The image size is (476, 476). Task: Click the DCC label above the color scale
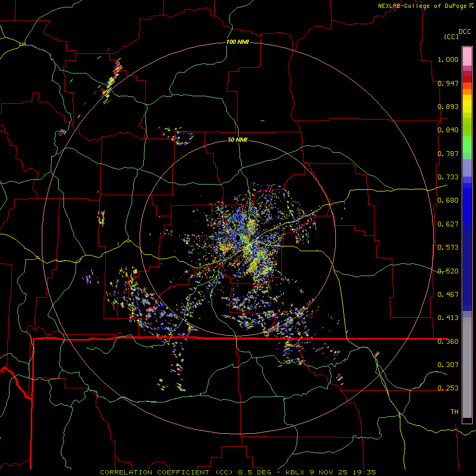(464, 32)
